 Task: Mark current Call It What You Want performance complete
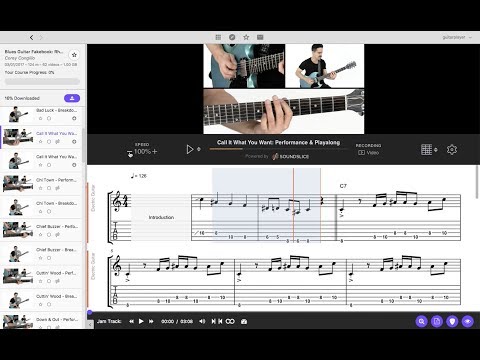point(49,142)
